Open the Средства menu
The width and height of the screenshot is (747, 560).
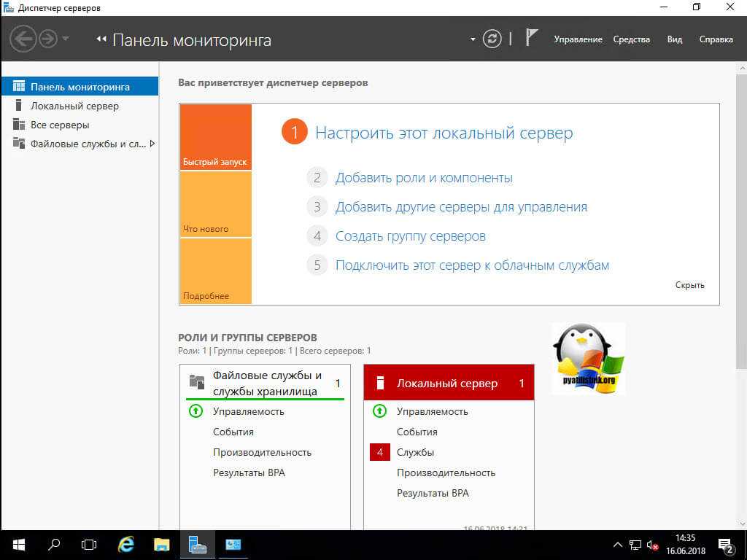click(x=631, y=39)
